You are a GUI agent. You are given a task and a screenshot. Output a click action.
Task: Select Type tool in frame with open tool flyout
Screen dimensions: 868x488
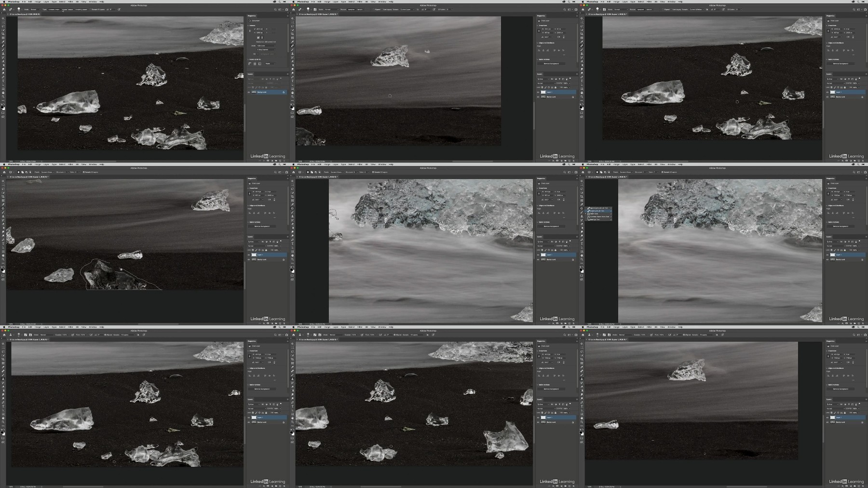pyautogui.click(x=582, y=244)
